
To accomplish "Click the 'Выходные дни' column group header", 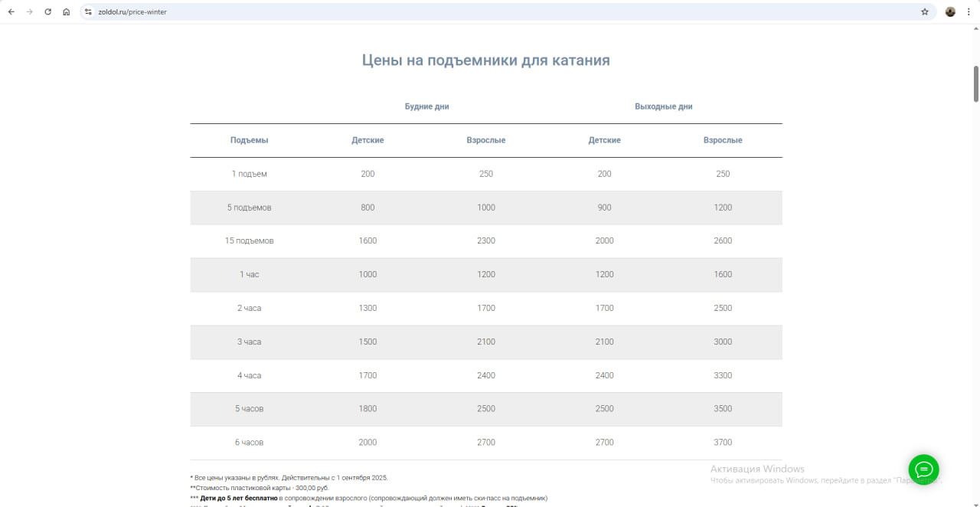I will 663,106.
